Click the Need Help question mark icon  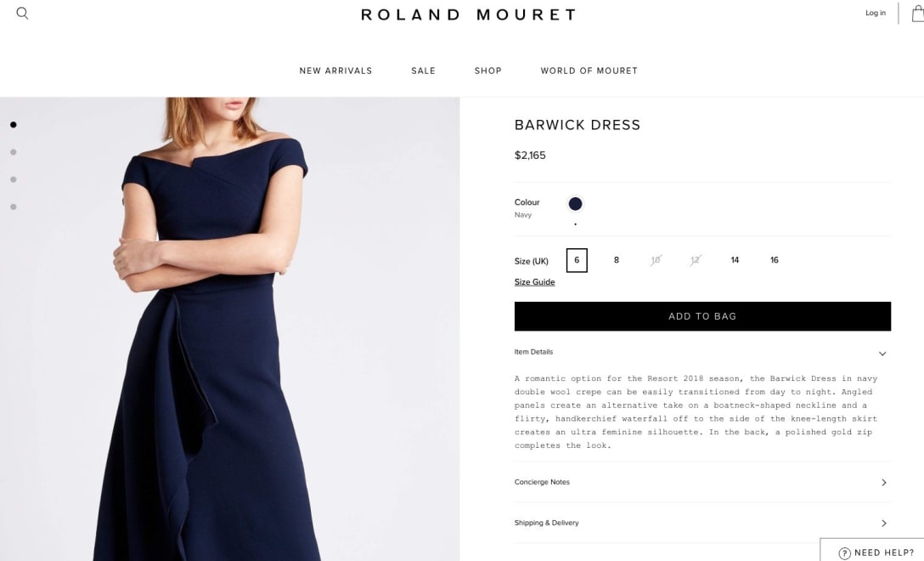844,552
